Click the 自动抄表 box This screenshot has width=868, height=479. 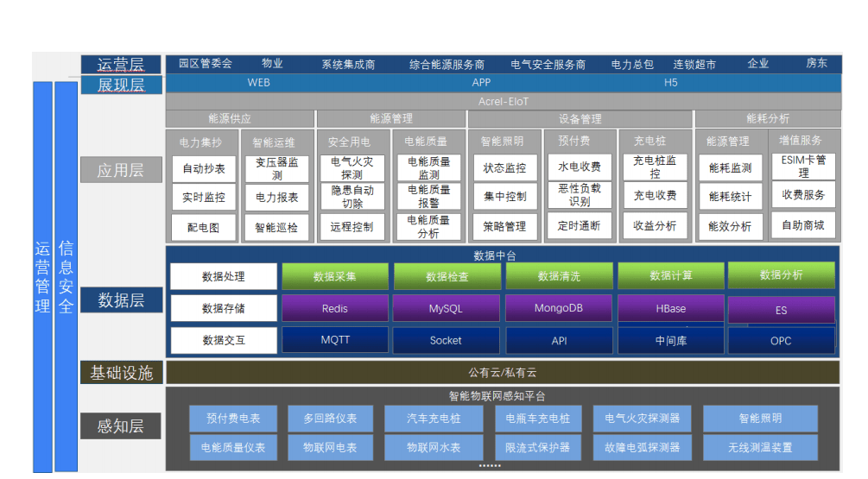(x=204, y=168)
